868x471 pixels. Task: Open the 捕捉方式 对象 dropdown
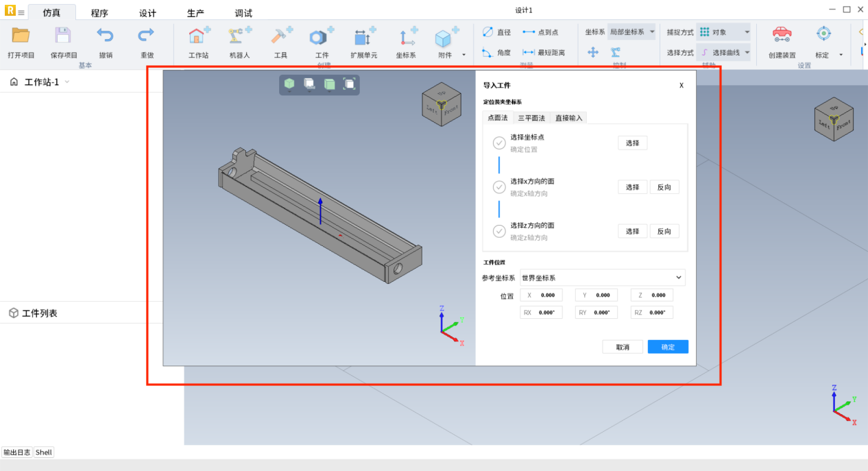coord(724,32)
